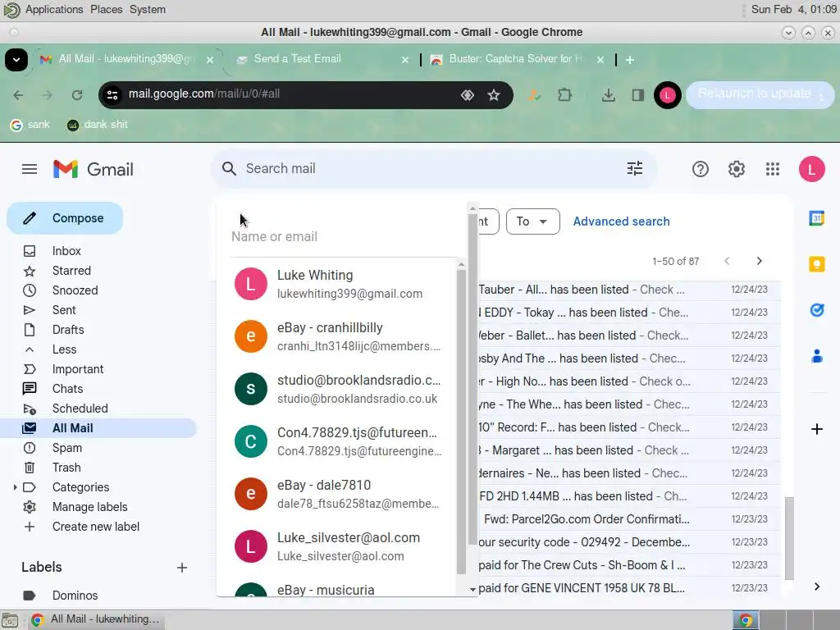Go back in browser history

point(18,95)
